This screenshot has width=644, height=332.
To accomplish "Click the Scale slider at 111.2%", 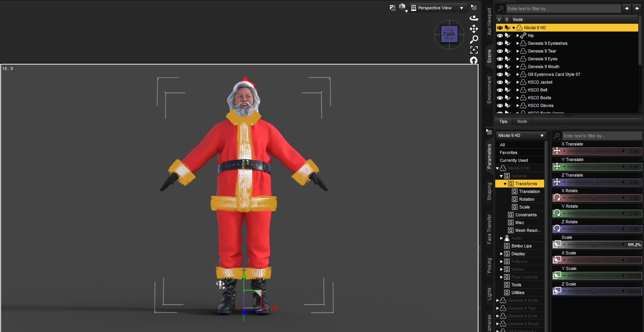I will [594, 244].
